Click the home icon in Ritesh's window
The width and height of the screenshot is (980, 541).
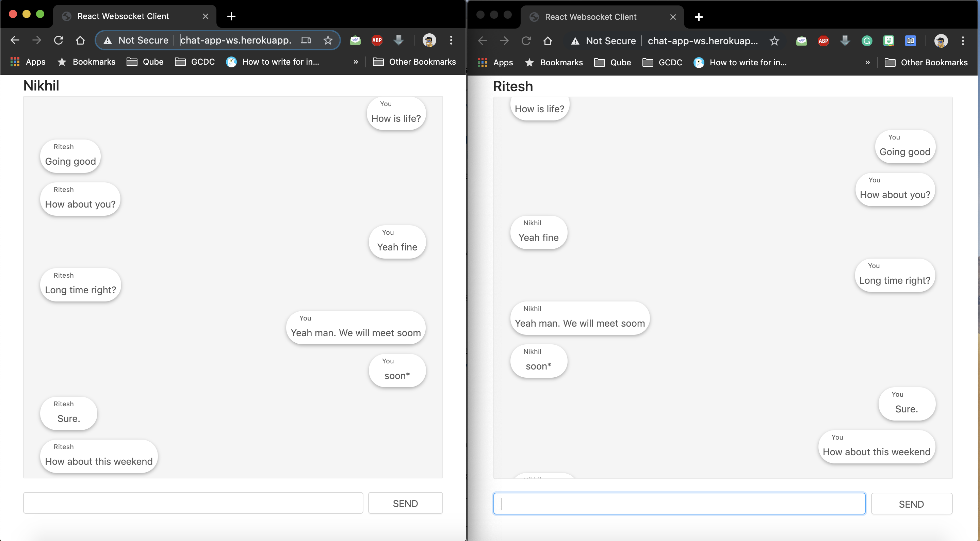[x=548, y=41]
